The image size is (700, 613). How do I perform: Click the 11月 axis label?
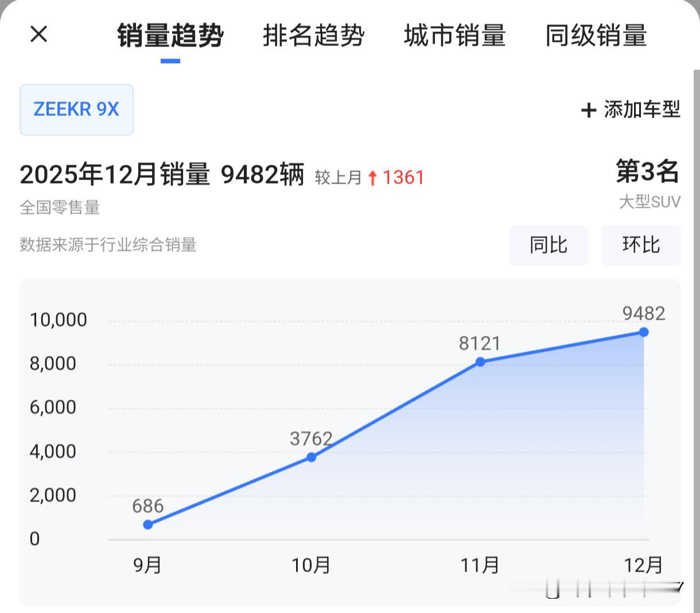coord(480,565)
